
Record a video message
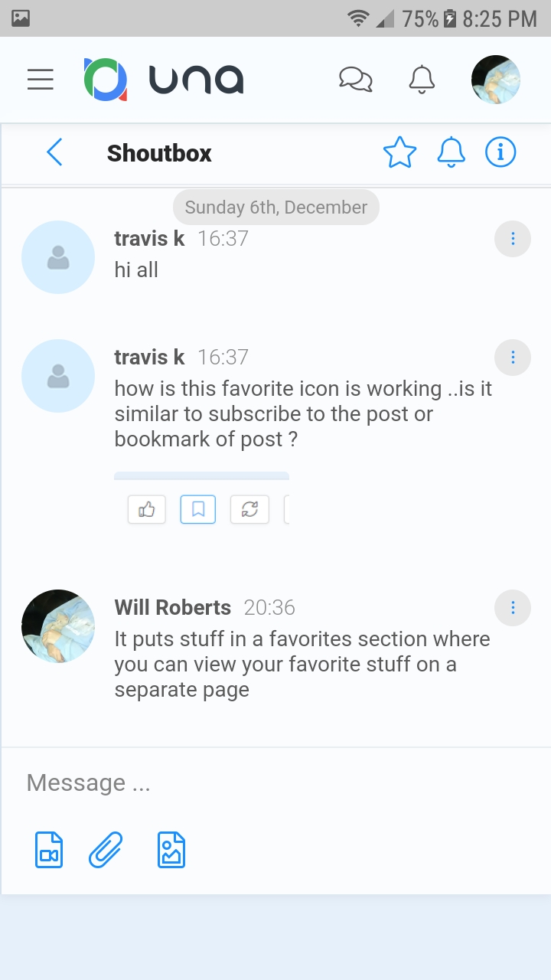(x=49, y=850)
